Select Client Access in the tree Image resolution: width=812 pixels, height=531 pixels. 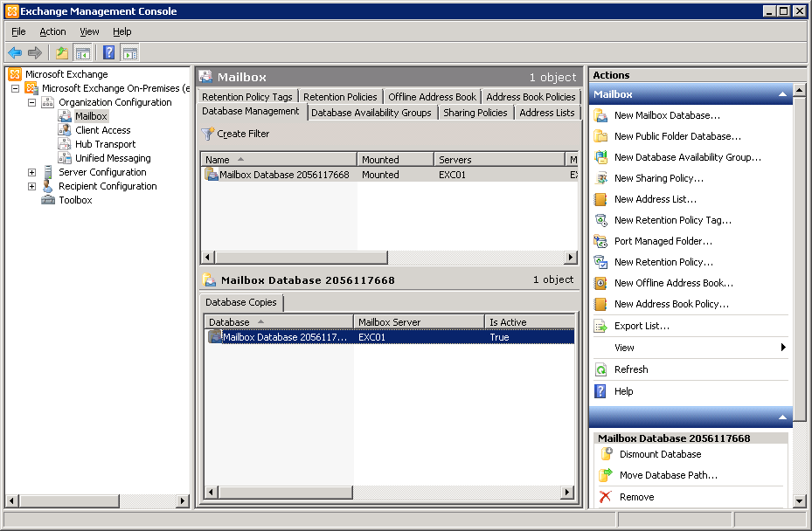pos(102,130)
